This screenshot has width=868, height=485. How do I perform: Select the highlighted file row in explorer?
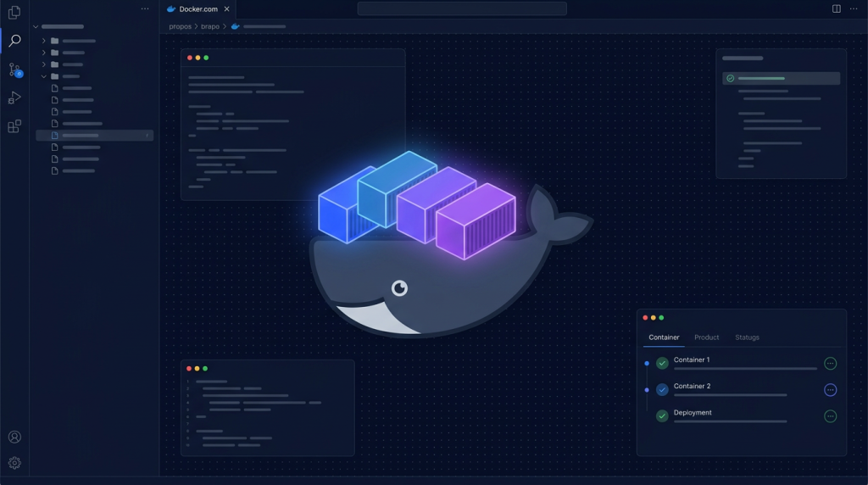95,135
